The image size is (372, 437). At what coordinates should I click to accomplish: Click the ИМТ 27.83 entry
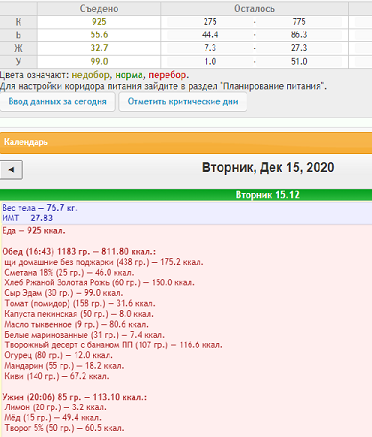tap(28, 218)
